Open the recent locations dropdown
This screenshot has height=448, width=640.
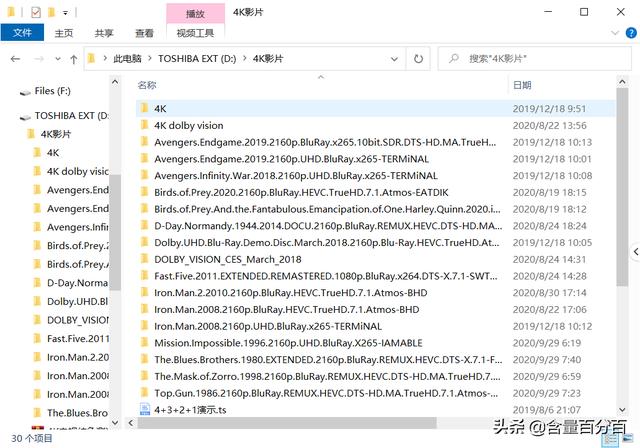pos(58,59)
